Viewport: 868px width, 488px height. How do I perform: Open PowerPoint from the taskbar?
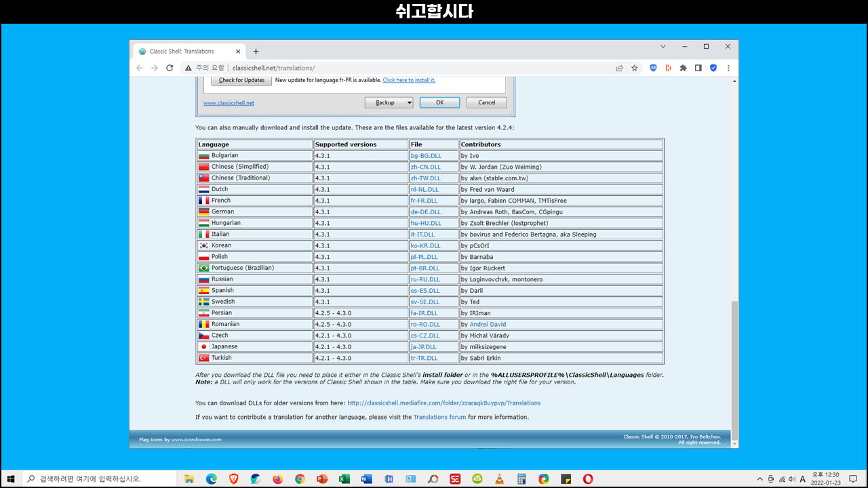pyautogui.click(x=322, y=479)
